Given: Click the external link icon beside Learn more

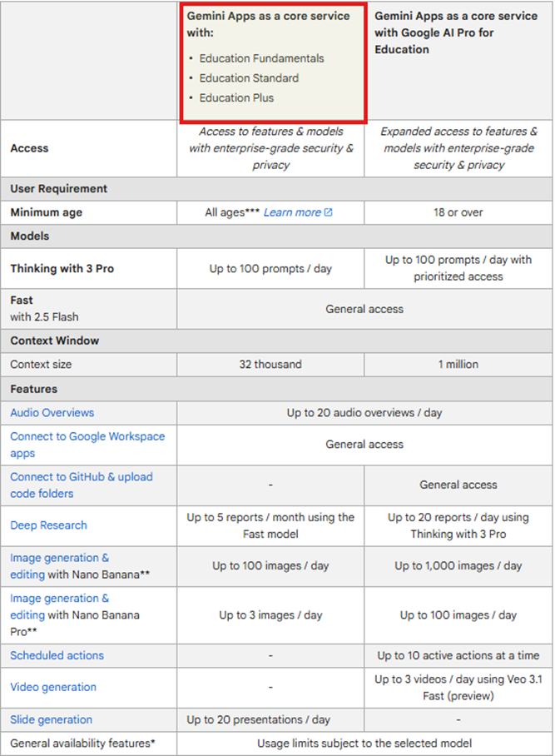Looking at the screenshot, I should [x=329, y=212].
